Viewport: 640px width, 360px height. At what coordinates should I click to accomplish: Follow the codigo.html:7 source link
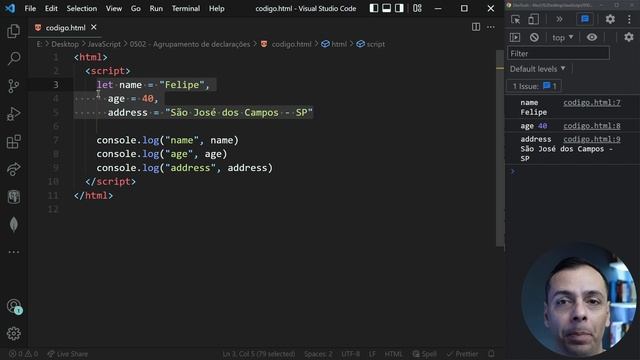(592, 102)
